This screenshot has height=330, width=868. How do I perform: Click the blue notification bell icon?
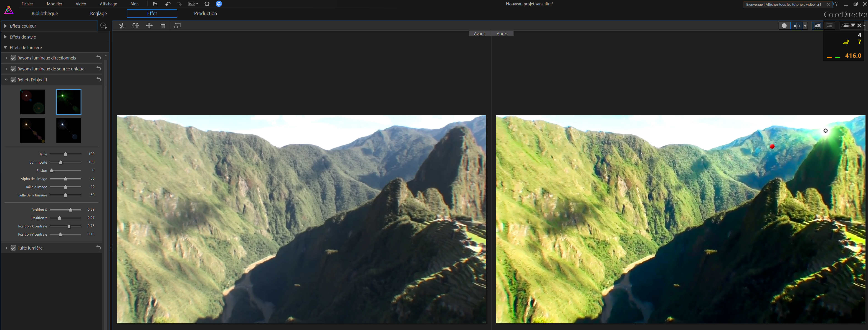point(219,4)
